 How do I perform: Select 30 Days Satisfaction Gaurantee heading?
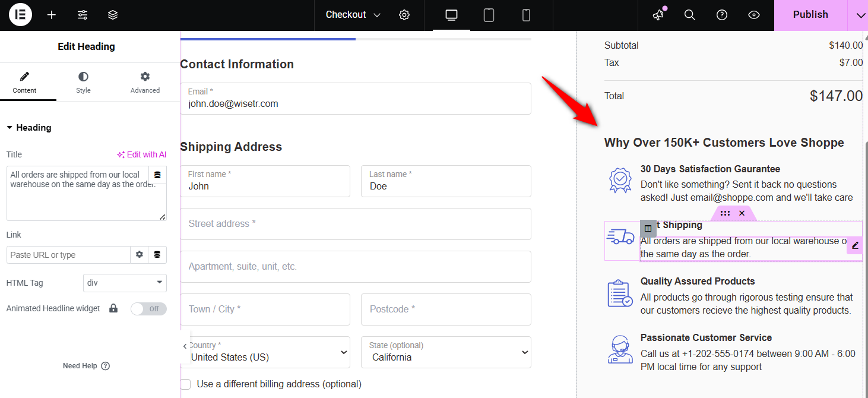[710, 169]
